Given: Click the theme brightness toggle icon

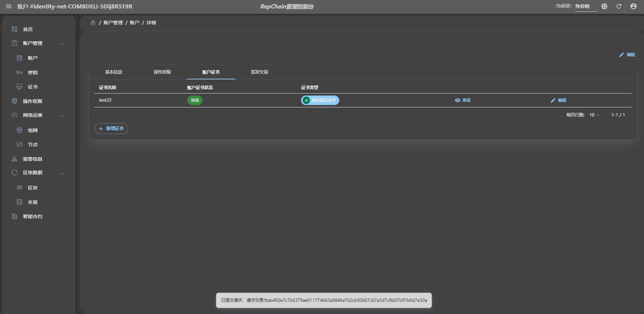Looking at the screenshot, I should click(x=604, y=6).
